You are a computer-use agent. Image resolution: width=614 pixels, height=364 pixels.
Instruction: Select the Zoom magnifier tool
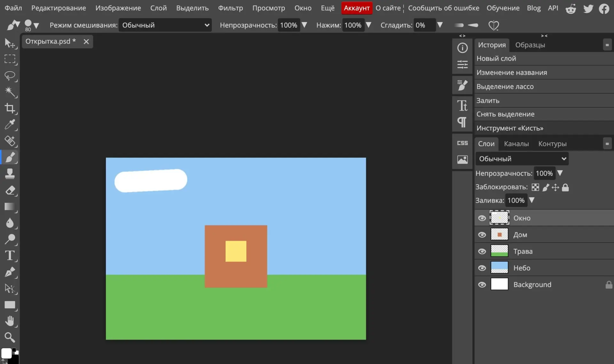10,337
